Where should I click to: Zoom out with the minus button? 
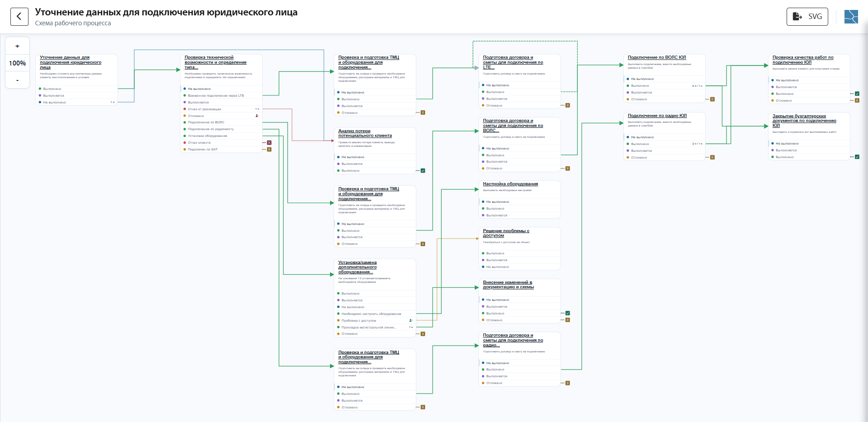point(18,80)
